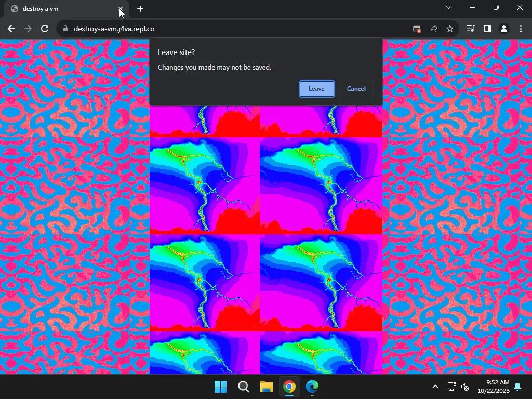
Task: Open File Explorer from taskbar
Action: [267, 387]
